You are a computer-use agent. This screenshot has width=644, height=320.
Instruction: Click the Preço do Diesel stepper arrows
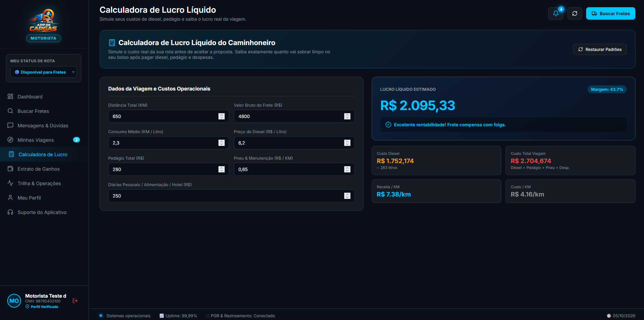tap(347, 143)
